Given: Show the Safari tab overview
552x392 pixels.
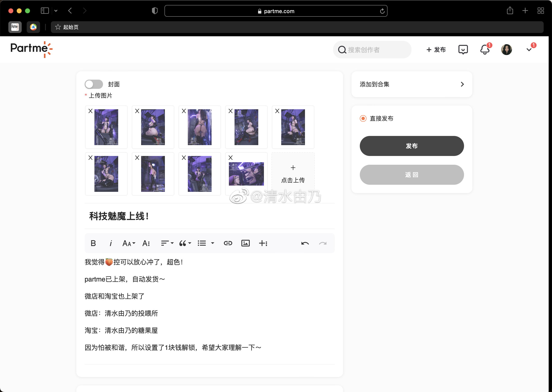Looking at the screenshot, I should 541,11.
